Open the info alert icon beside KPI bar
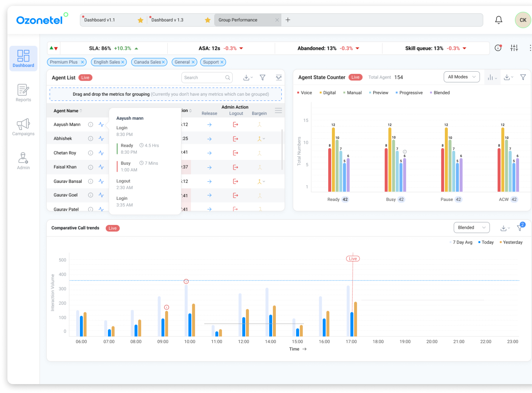 click(498, 48)
